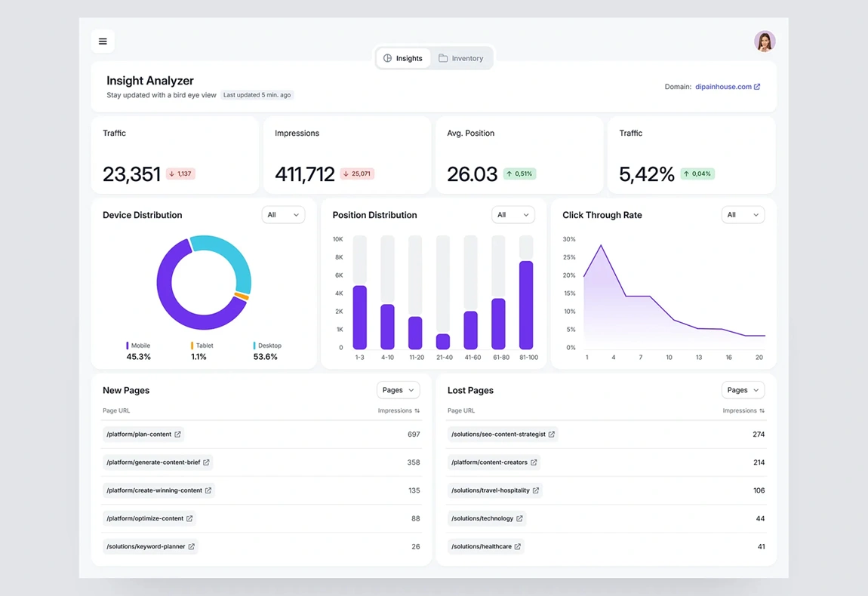Image resolution: width=868 pixels, height=596 pixels.
Task: Open /platform/plan-content via its external link icon
Action: [x=178, y=435]
